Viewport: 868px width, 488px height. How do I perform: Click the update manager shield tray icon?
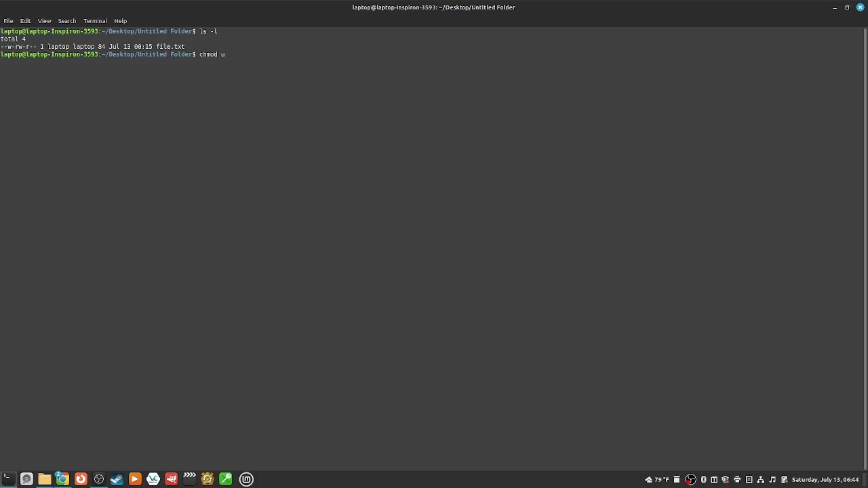click(x=726, y=480)
